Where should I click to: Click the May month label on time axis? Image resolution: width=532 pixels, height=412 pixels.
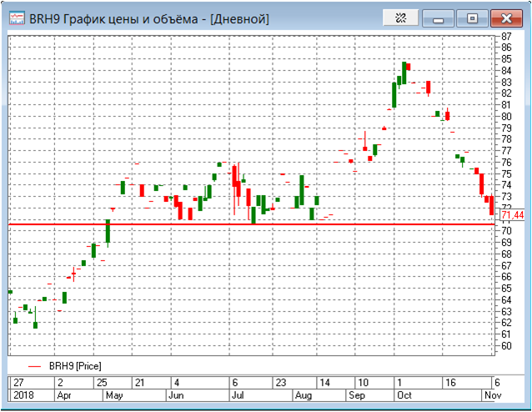pyautogui.click(x=113, y=397)
